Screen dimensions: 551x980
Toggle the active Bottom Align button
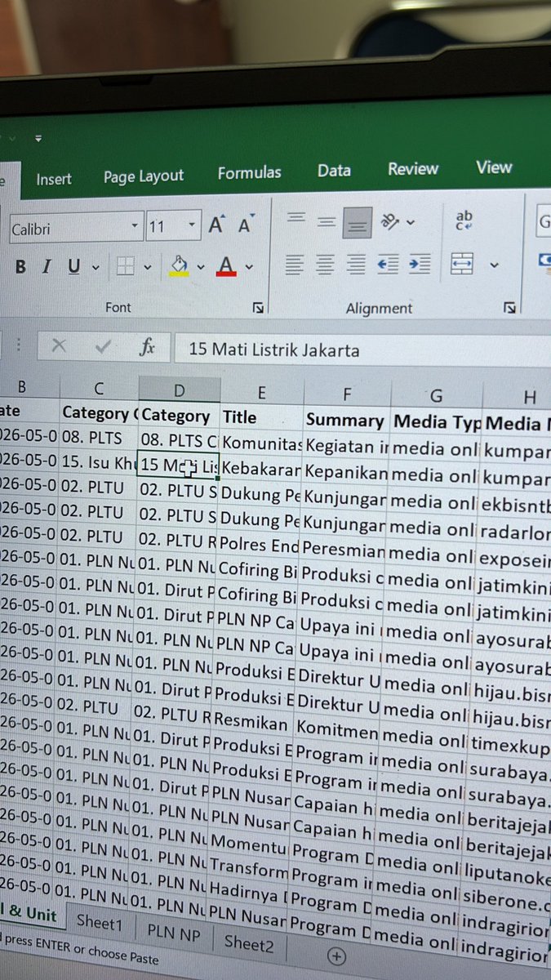click(x=358, y=222)
